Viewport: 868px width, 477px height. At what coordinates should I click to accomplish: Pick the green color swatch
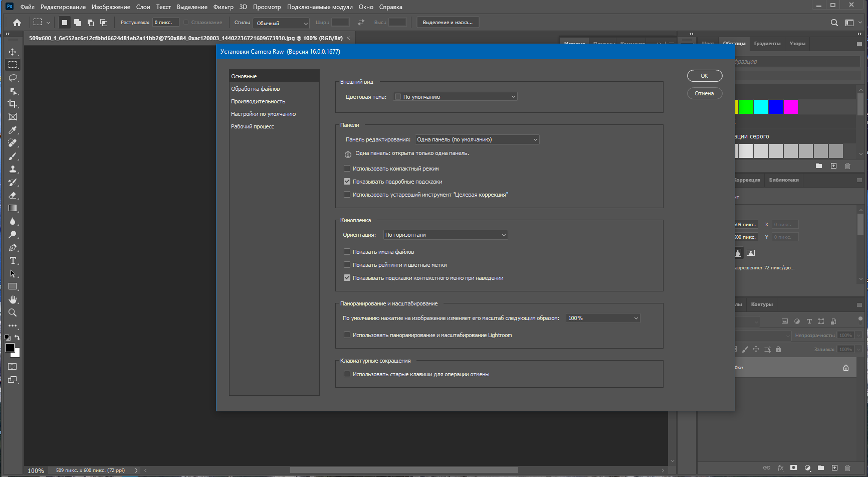[746, 107]
